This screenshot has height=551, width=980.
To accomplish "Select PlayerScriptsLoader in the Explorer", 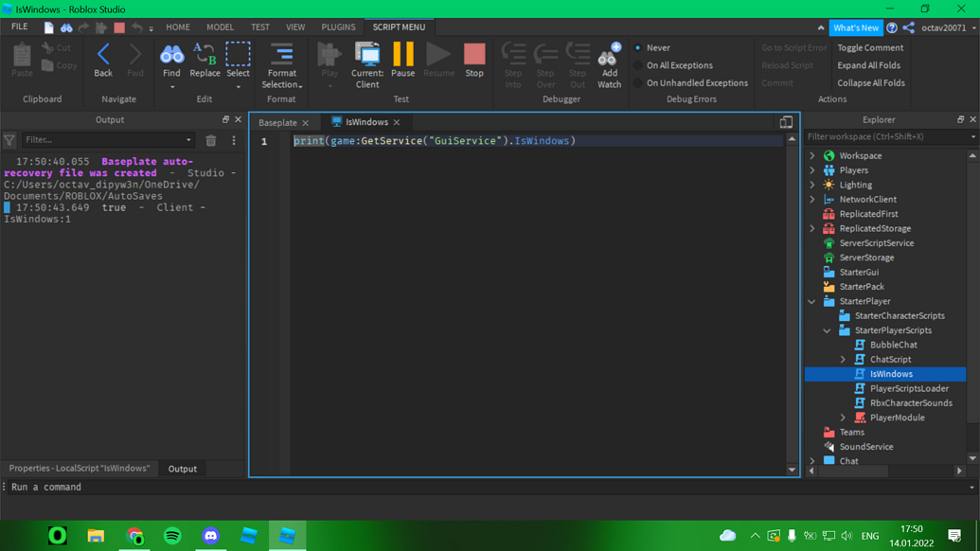I will coord(909,388).
